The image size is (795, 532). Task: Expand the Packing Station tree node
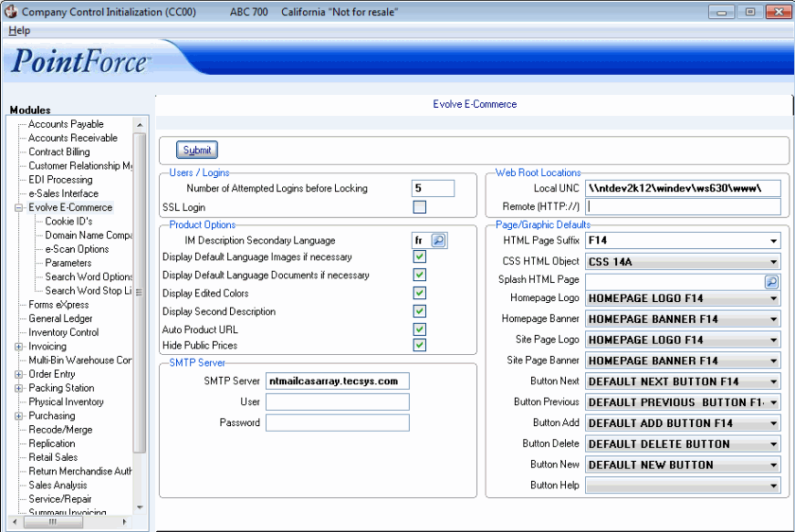pos(19,388)
